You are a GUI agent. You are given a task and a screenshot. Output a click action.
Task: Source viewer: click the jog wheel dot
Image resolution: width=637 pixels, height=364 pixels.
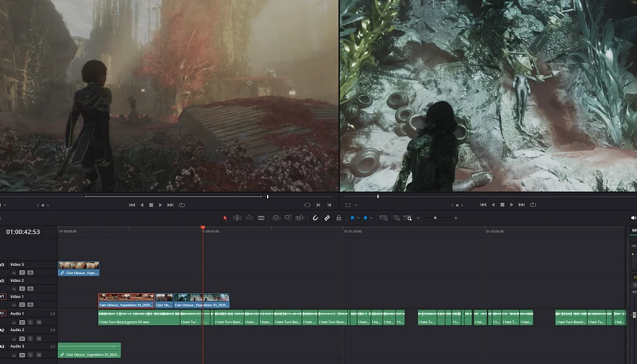tap(43, 205)
